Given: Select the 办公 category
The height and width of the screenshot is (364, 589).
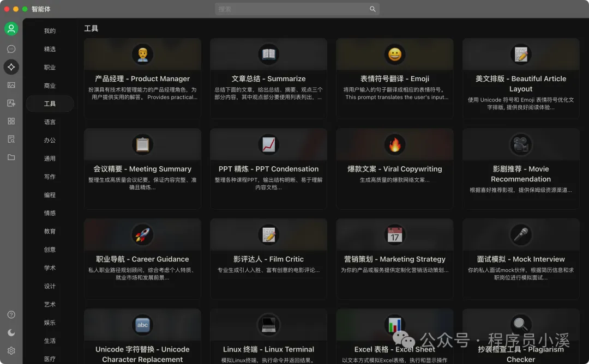Looking at the screenshot, I should tap(50, 140).
